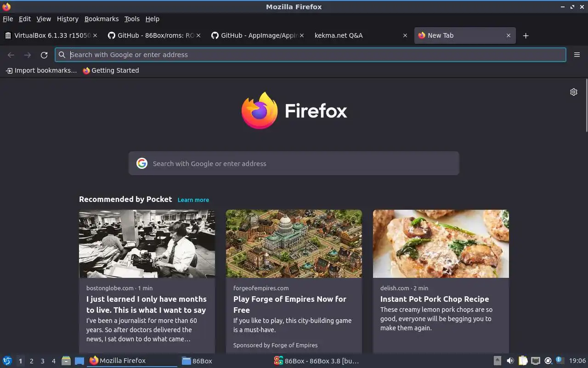
Task: Open the new tab page personalize gear
Action: point(574,92)
